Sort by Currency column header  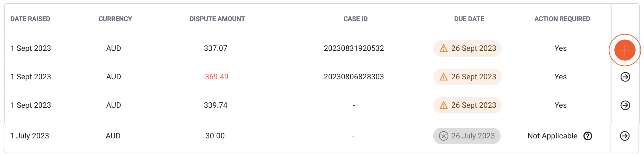(x=115, y=19)
